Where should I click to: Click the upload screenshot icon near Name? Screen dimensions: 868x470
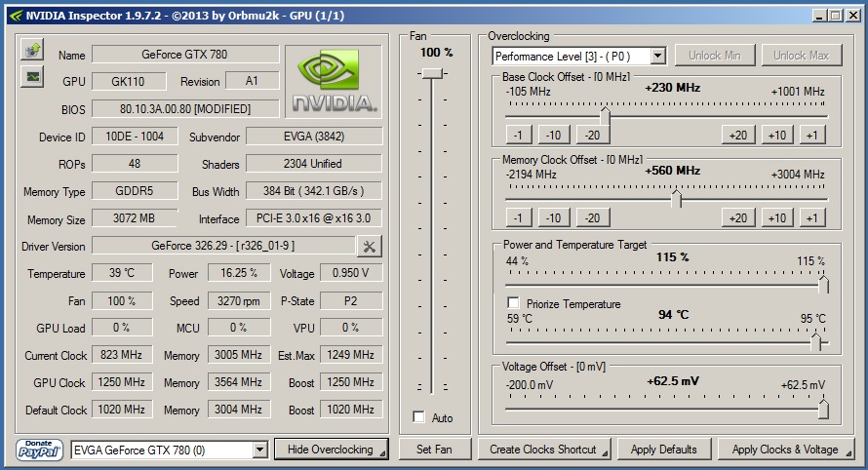[32, 50]
